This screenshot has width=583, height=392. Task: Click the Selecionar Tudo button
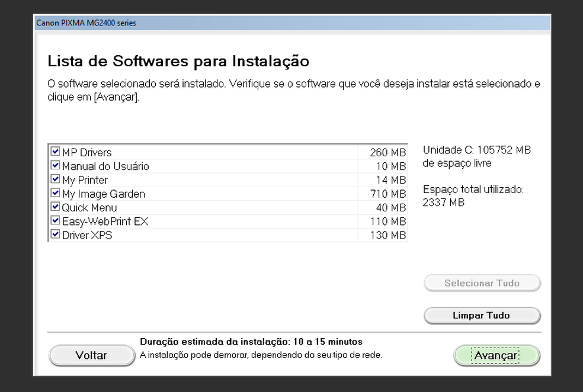click(x=482, y=283)
